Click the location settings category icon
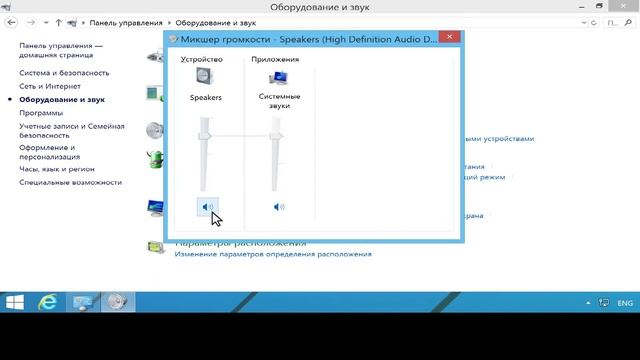Viewport: 640px width, 360px height. coord(156,247)
